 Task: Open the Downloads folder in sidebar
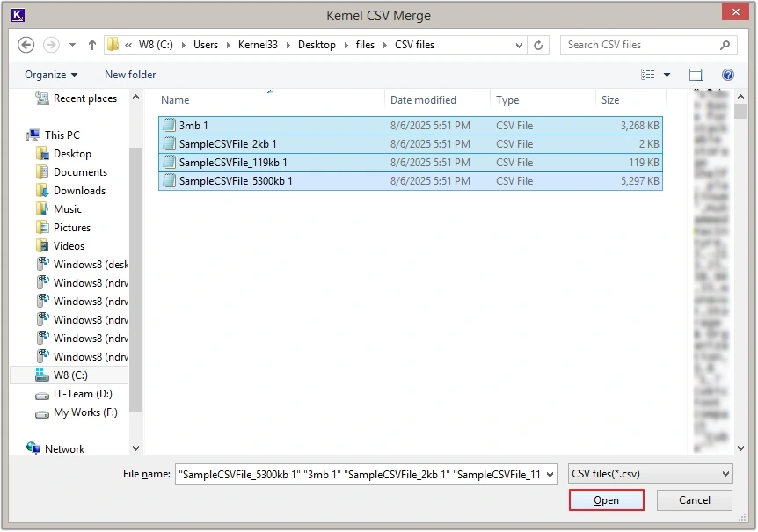coord(71,191)
